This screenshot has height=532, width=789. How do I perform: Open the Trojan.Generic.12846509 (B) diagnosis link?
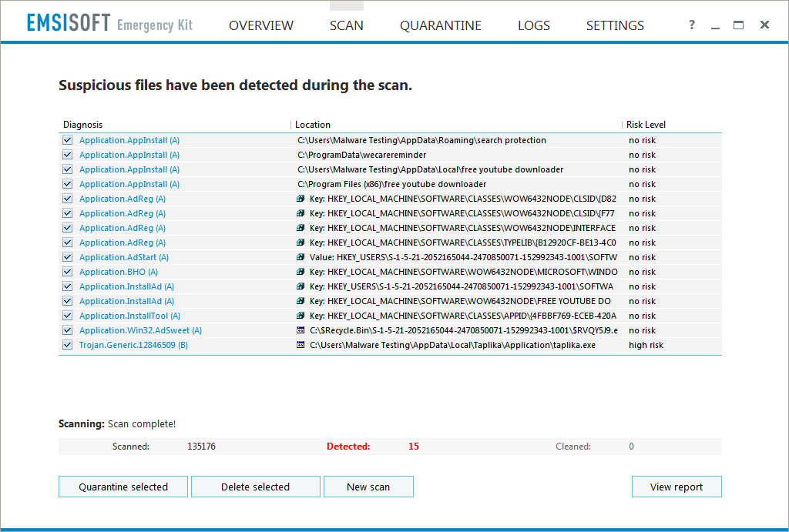pos(133,345)
